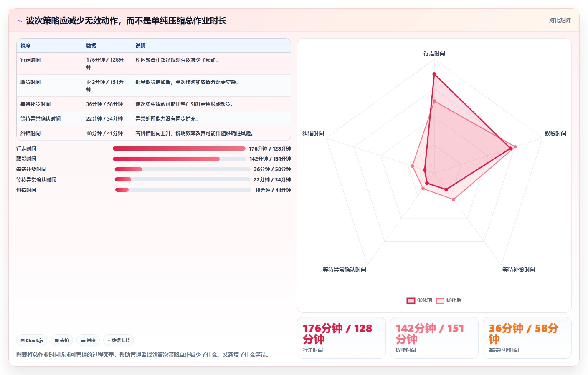Screen dimensions: 588x375
Task: Click the 数据 column header
Action: click(x=91, y=46)
